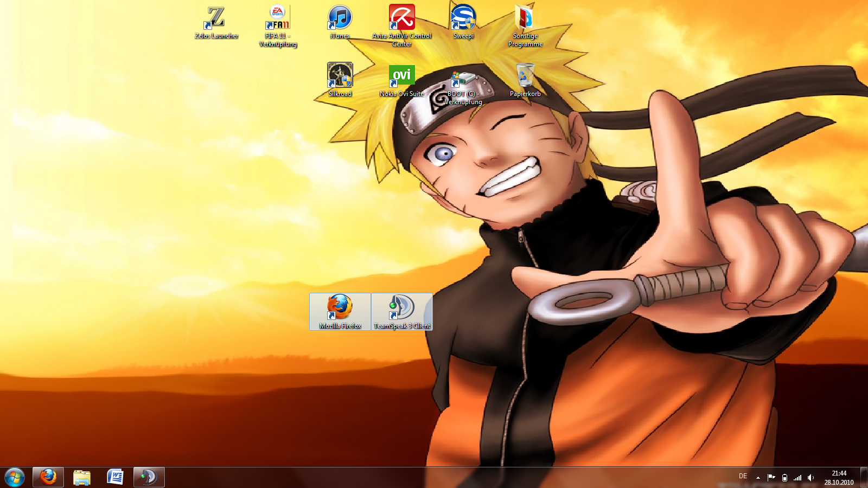Open Avira AntiVir Control Center icon
The width and height of the screenshot is (868, 488).
402,18
